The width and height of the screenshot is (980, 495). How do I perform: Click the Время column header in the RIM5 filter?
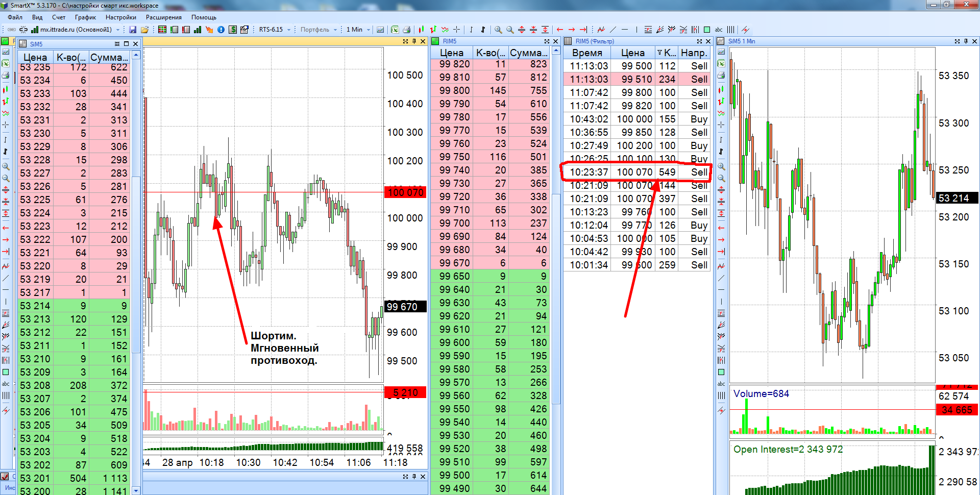click(587, 53)
